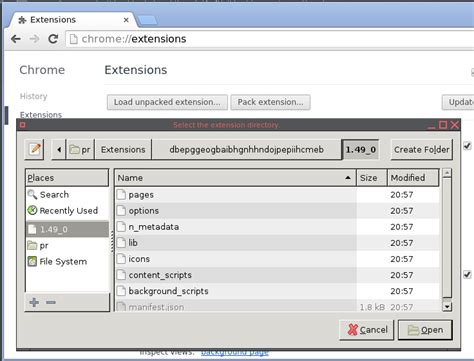
Task: Sort by Name column header
Action: click(x=235, y=178)
